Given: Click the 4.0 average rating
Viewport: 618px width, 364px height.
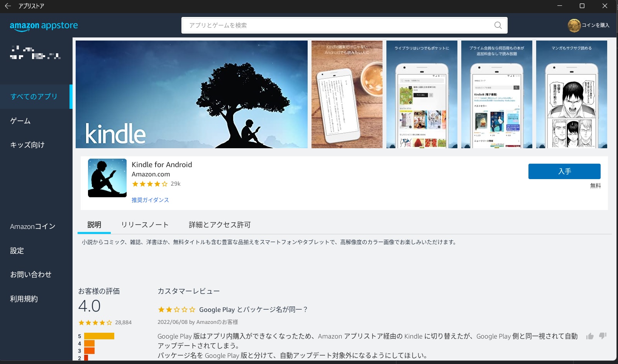Looking at the screenshot, I should pos(90,306).
